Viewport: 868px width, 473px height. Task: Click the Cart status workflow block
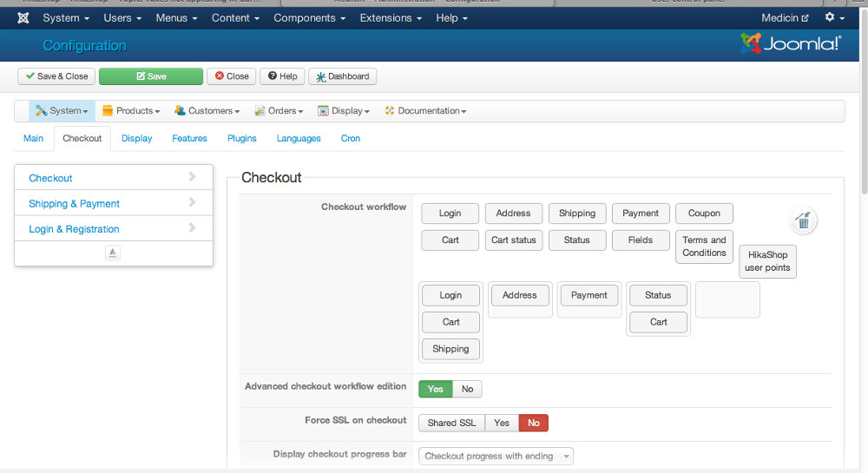pyautogui.click(x=514, y=240)
